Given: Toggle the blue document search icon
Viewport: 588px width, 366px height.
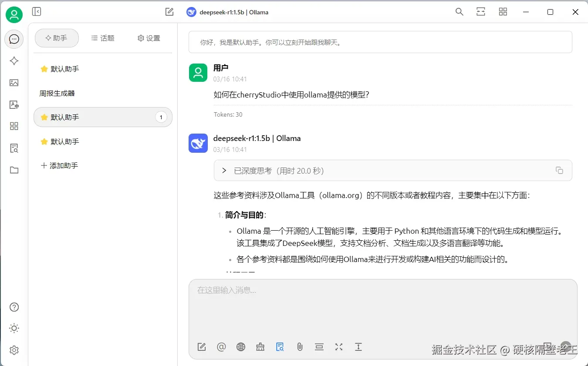Looking at the screenshot, I should click(x=280, y=347).
